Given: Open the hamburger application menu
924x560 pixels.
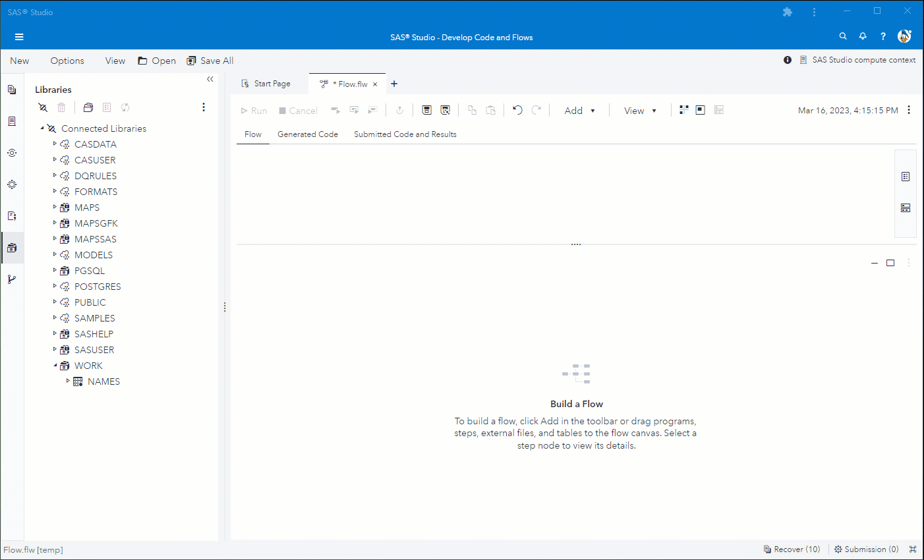Looking at the screenshot, I should click(19, 37).
